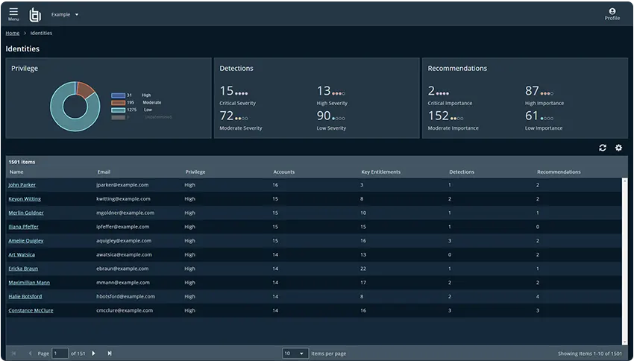Select 152 Moderate Importance recommendations
The image size is (634, 364).
tap(453, 120)
